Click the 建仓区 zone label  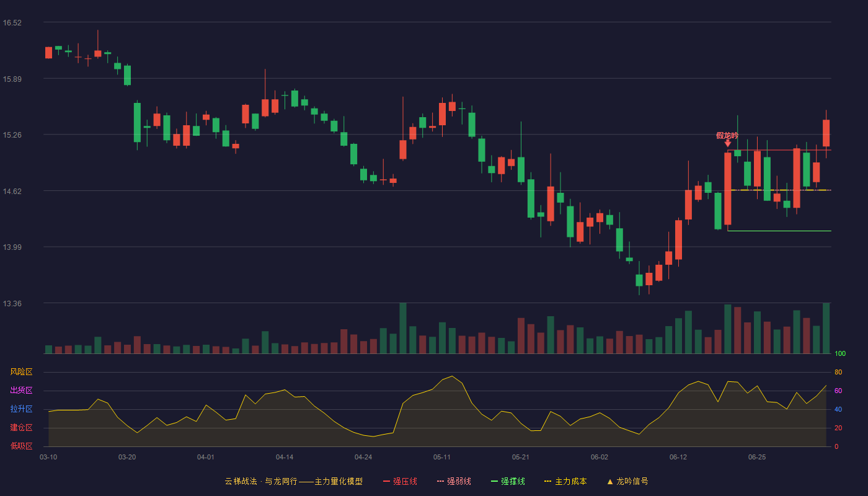21,428
